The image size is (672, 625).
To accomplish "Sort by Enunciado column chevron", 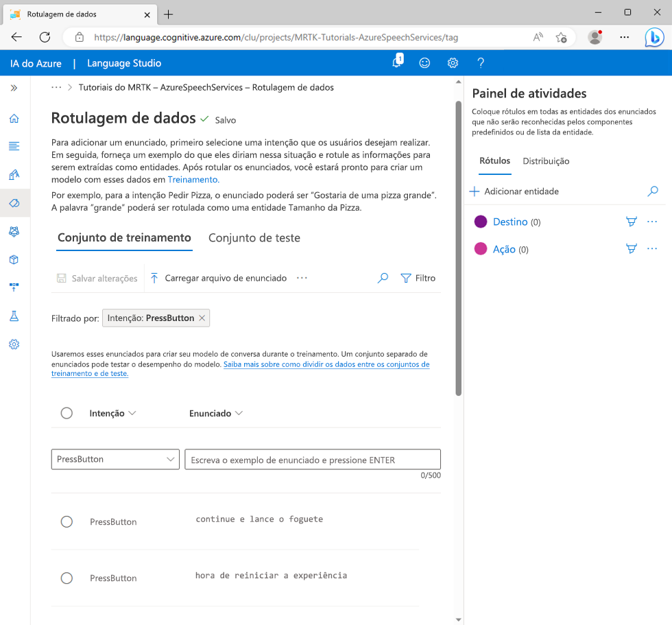I will [239, 413].
